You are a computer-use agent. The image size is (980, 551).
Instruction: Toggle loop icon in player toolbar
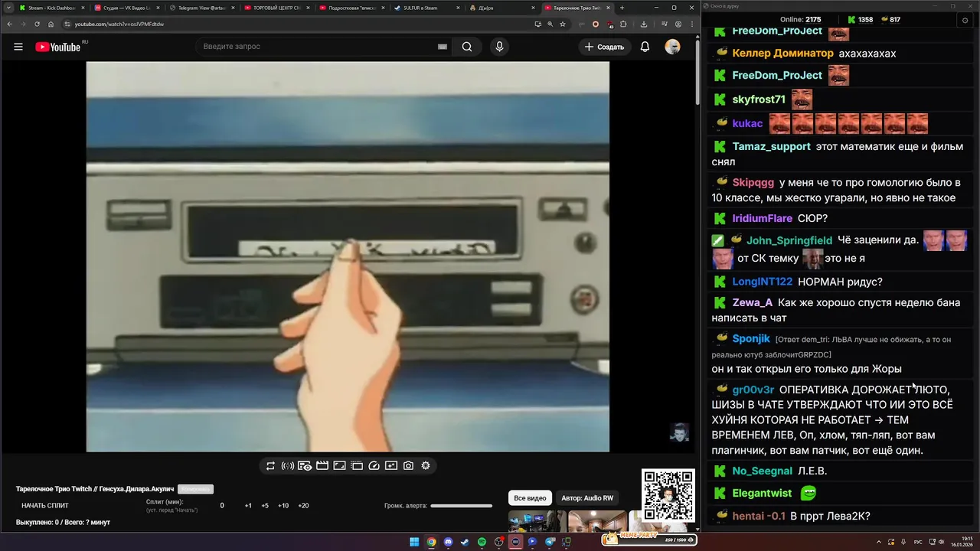(270, 465)
